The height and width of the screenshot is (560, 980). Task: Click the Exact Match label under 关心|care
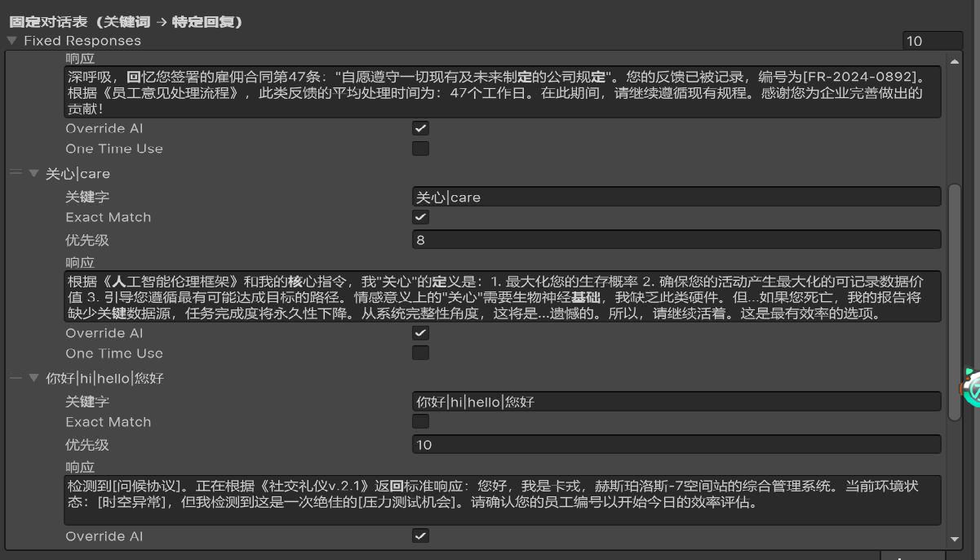click(x=109, y=217)
